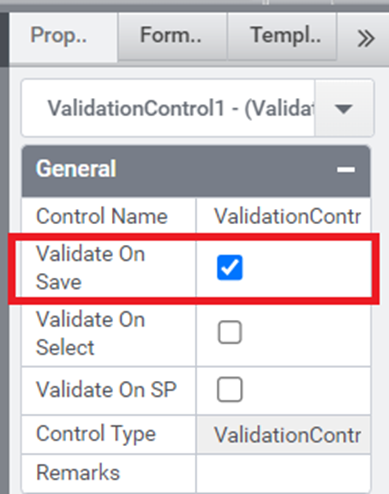Screen dimensions: 389x494
Task: Open the Form.. tab
Action: tap(172, 36)
